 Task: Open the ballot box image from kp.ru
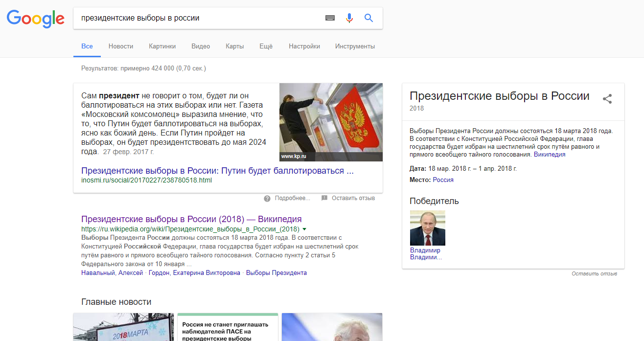point(331,122)
